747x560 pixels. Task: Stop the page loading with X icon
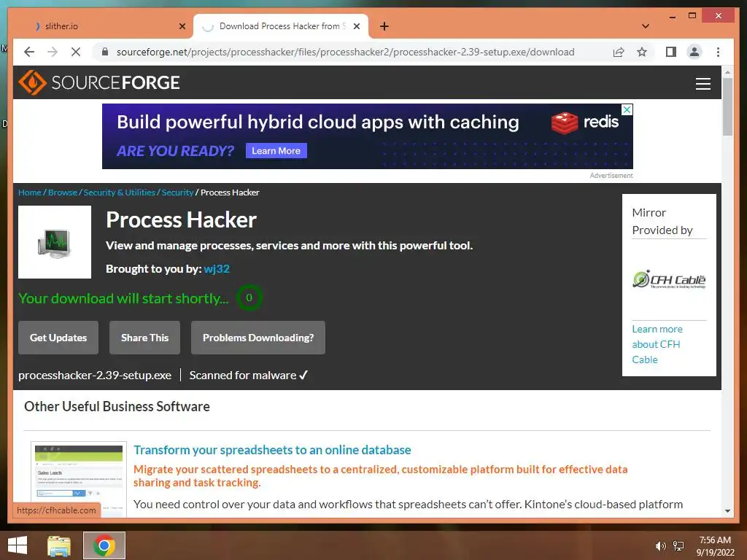tap(76, 52)
